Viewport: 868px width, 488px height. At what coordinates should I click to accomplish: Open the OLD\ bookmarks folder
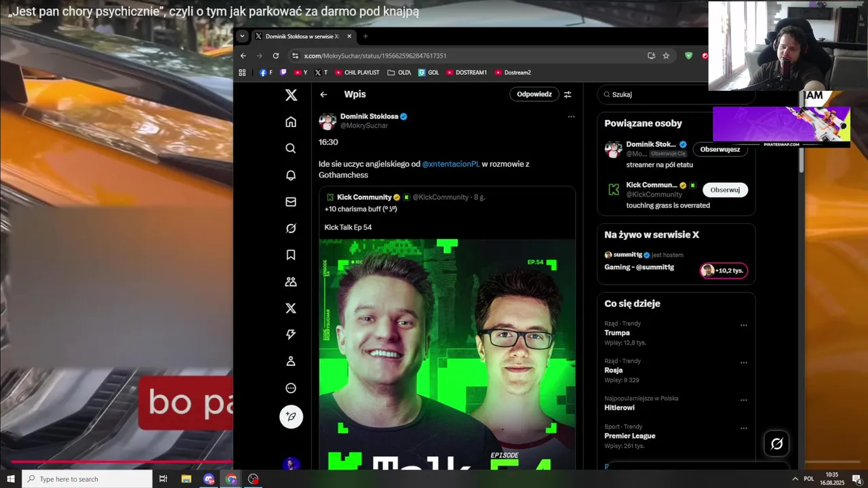pos(399,73)
